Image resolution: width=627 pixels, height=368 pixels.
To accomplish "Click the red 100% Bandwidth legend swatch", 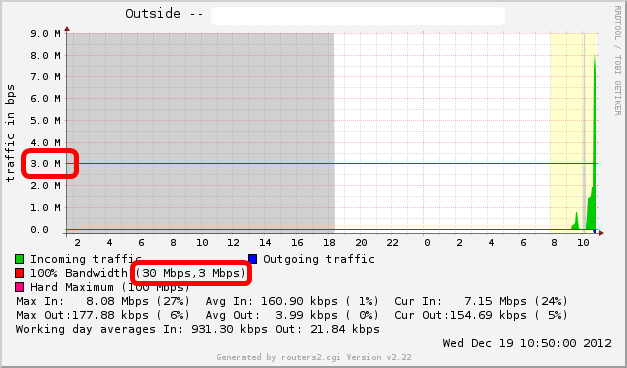I will (x=19, y=273).
